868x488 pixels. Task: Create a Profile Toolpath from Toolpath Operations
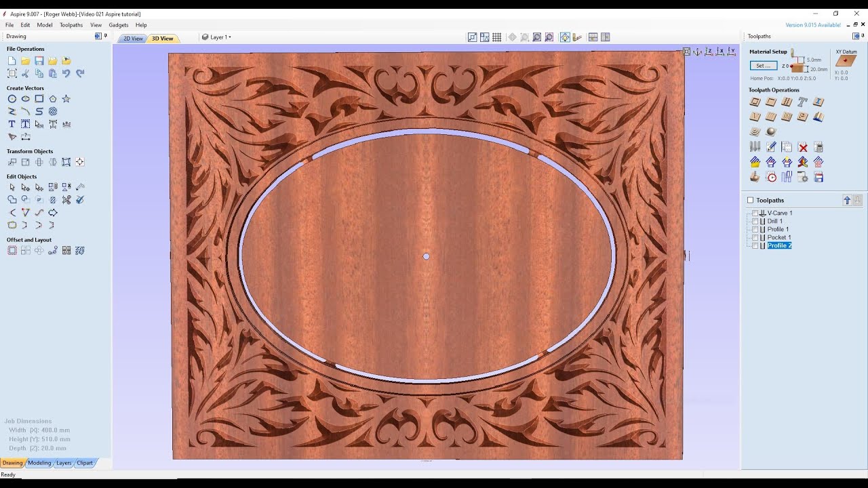755,102
